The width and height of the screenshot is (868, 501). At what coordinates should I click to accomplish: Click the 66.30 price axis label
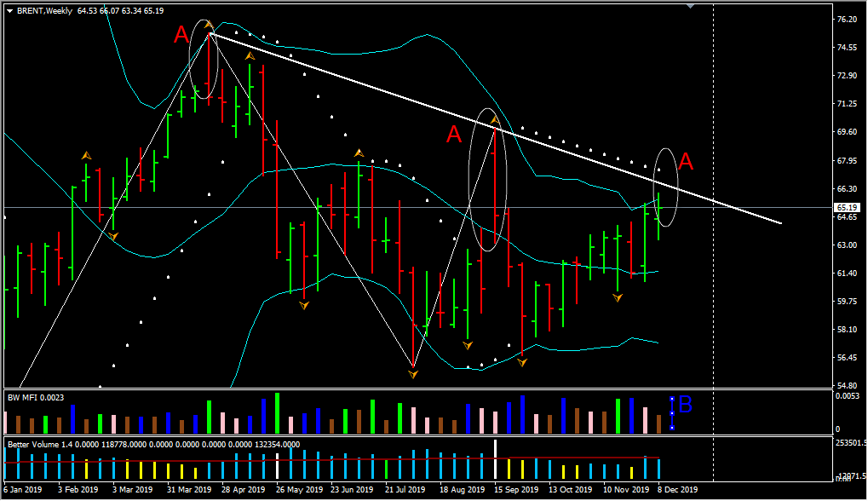pos(847,189)
